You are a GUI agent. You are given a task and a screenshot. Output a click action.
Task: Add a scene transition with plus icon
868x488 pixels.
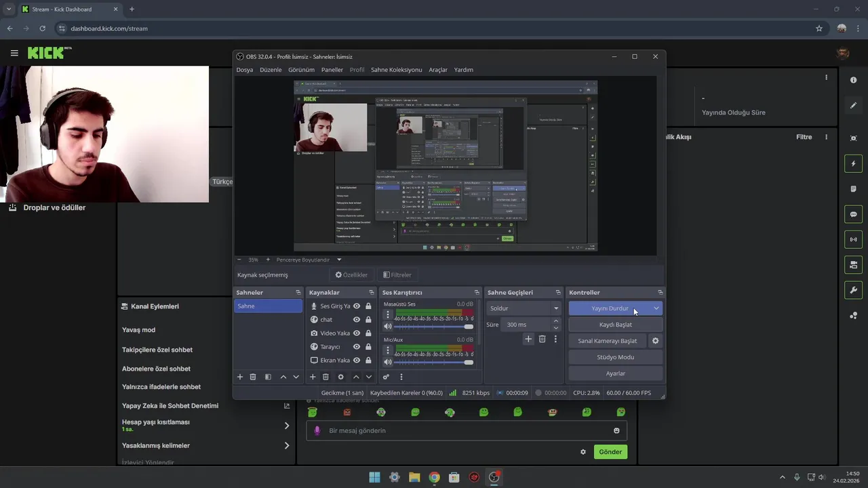click(x=528, y=339)
